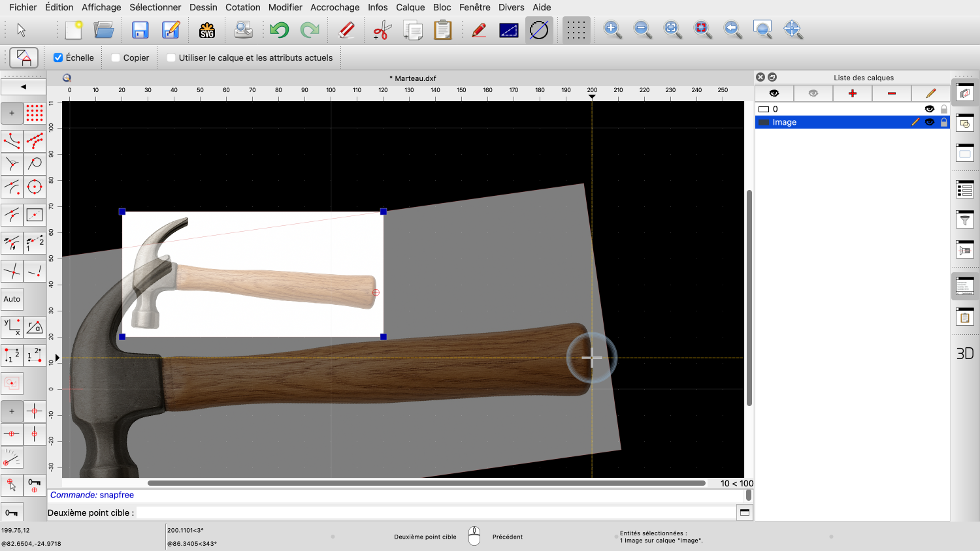Open the 3D tools panel icon

[965, 353]
